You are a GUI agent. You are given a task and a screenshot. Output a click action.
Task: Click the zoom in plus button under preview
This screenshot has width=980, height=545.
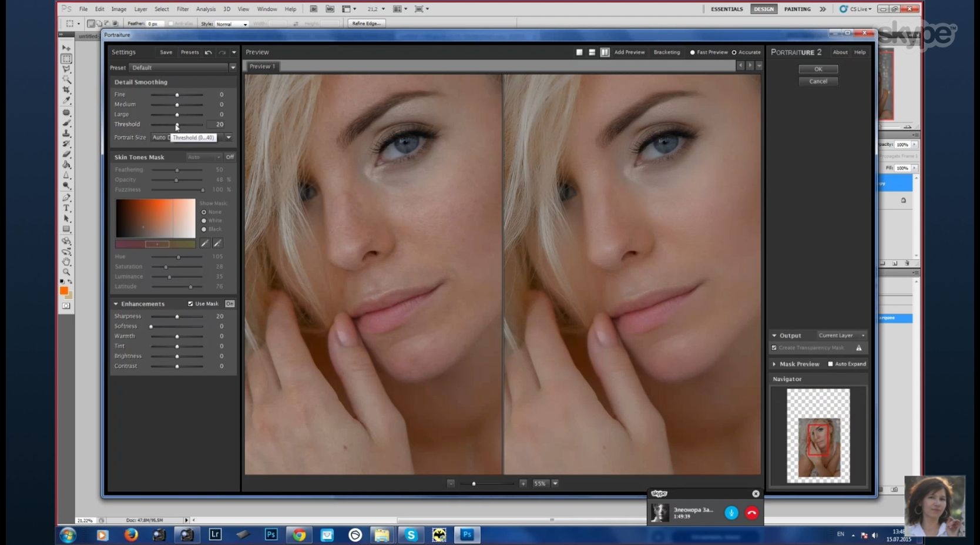523,483
